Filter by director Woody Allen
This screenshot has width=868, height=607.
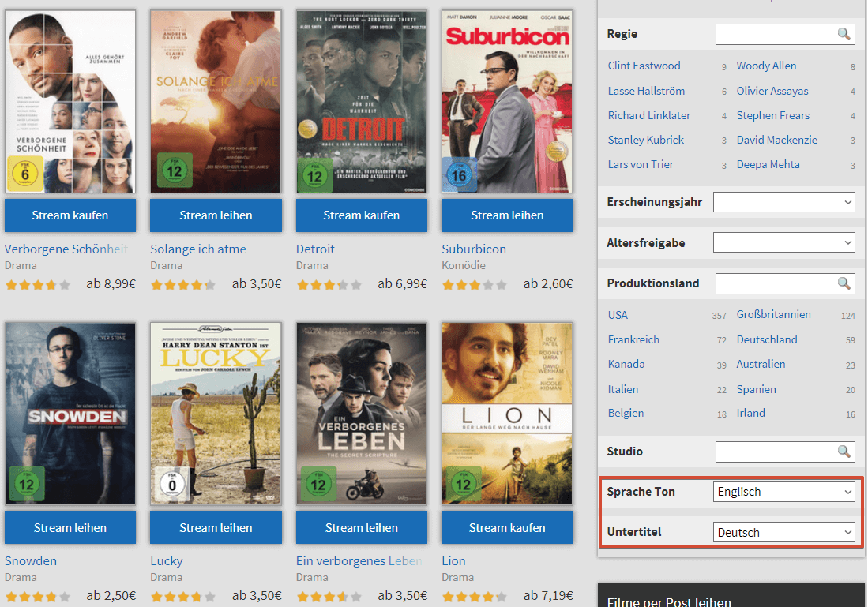pyautogui.click(x=766, y=66)
